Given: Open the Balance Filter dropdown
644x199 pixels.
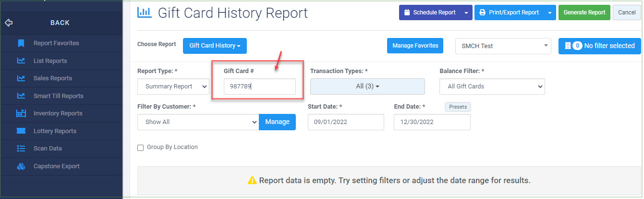Looking at the screenshot, I should coord(492,87).
